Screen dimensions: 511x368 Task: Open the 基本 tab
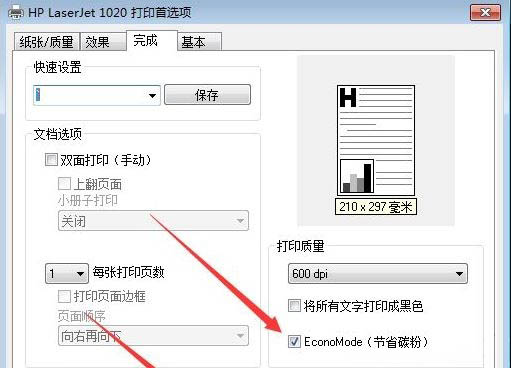199,42
